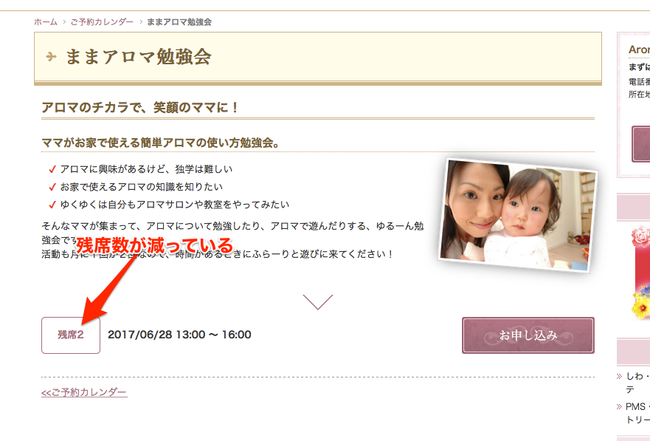Click the red 残席数が減っている annotation text
This screenshot has width=650, height=441.
click(x=154, y=245)
